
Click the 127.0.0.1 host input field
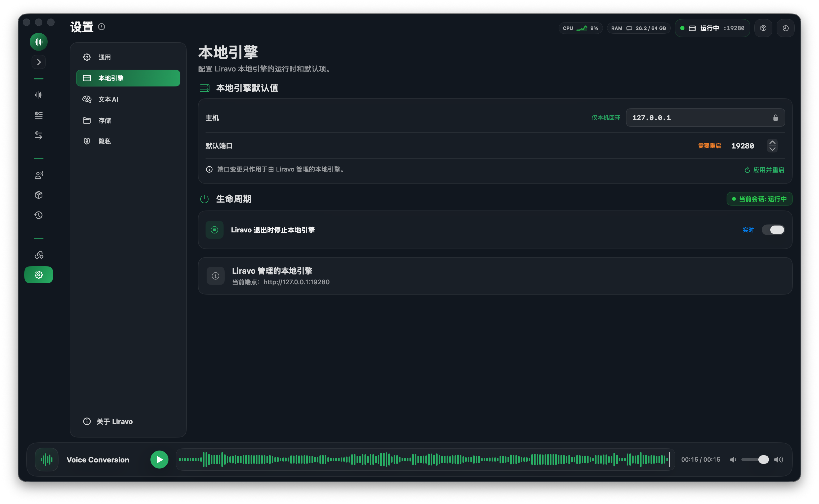coord(705,118)
